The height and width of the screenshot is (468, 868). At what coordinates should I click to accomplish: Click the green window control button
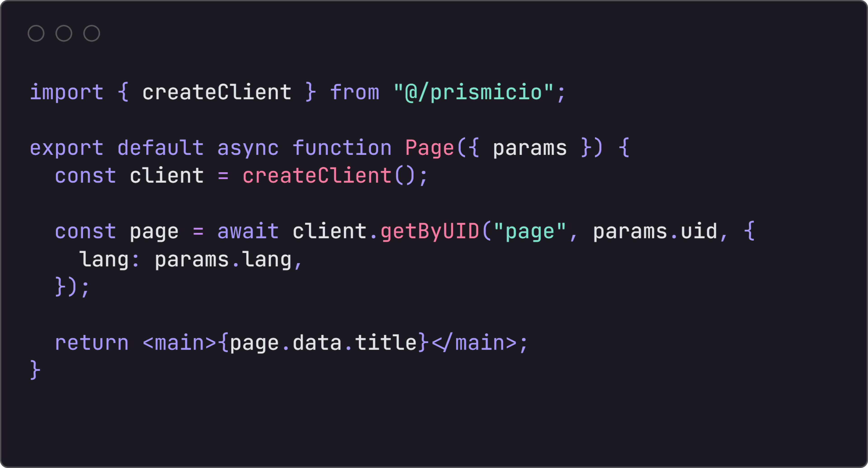click(92, 33)
